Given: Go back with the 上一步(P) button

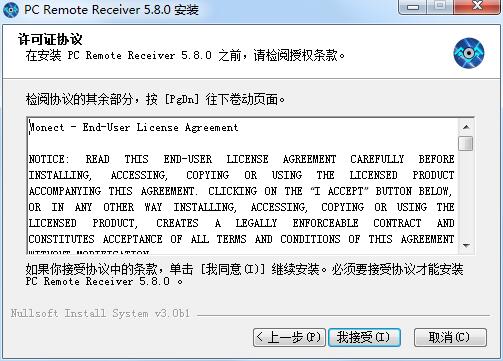Looking at the screenshot, I should 289,338.
